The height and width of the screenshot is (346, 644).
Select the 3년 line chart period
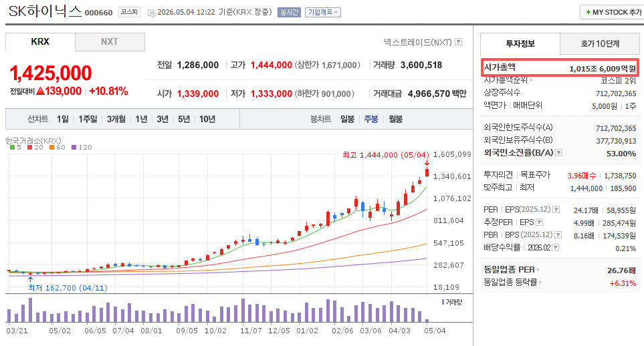point(163,119)
